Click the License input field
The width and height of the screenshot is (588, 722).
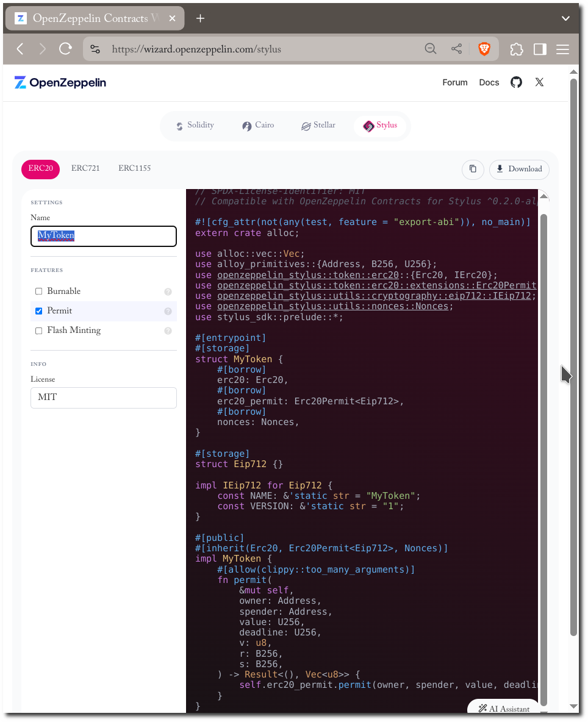(x=104, y=398)
